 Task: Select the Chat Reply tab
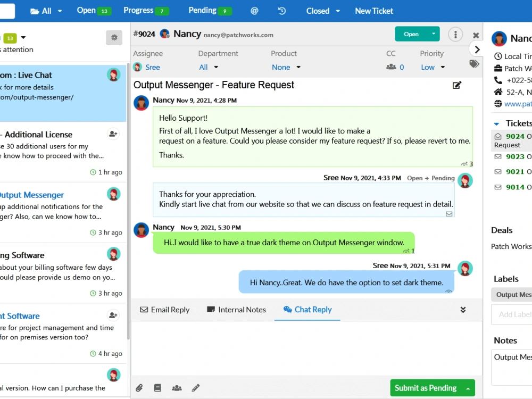pyautogui.click(x=307, y=310)
